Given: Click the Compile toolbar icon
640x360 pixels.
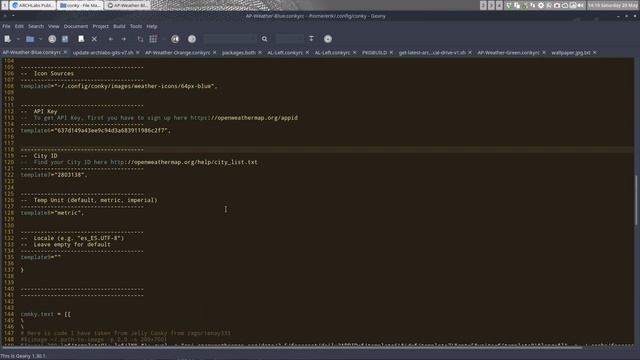Looking at the screenshot, I should 140,39.
